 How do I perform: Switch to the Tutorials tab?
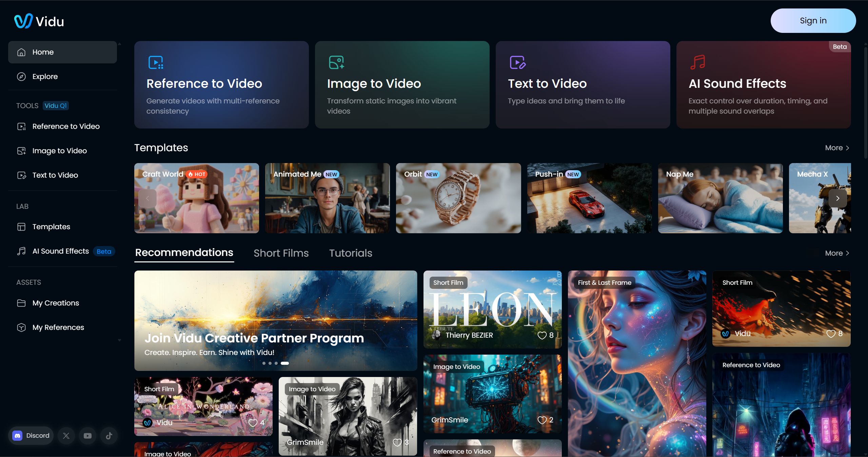tap(351, 253)
